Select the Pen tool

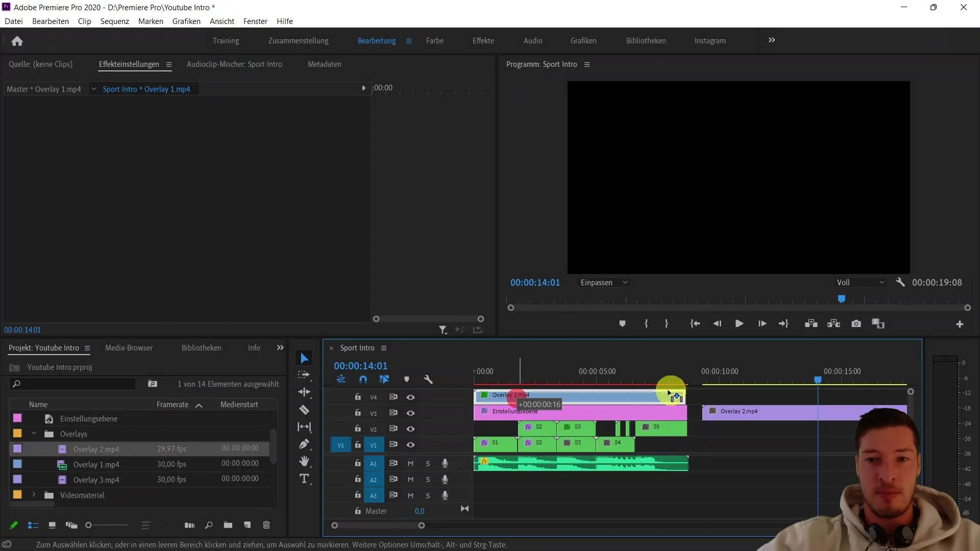tap(304, 444)
